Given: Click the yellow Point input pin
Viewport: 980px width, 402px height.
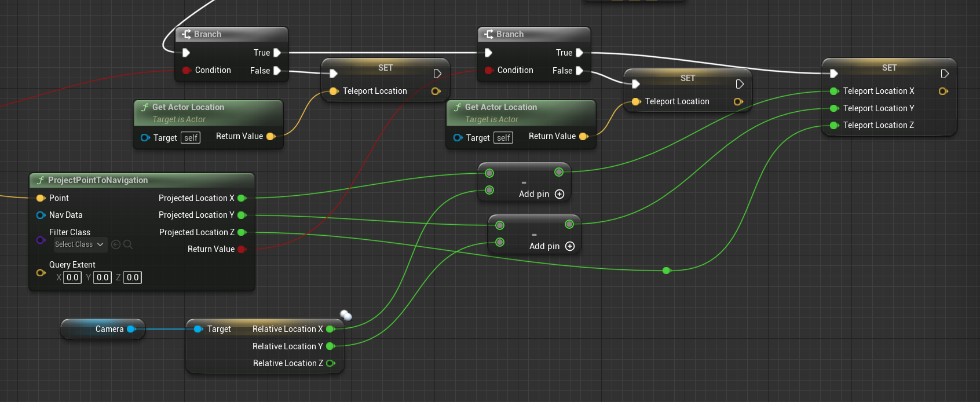Looking at the screenshot, I should 41,198.
